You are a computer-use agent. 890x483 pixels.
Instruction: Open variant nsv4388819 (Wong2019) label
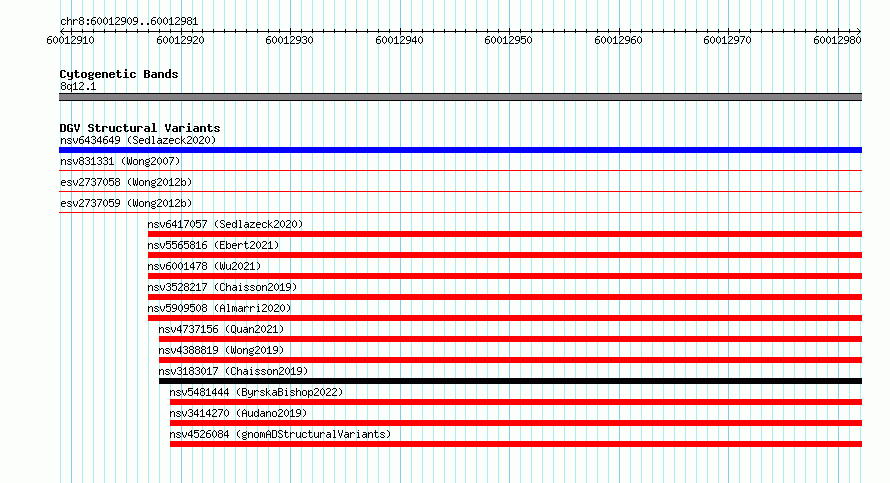coord(221,350)
